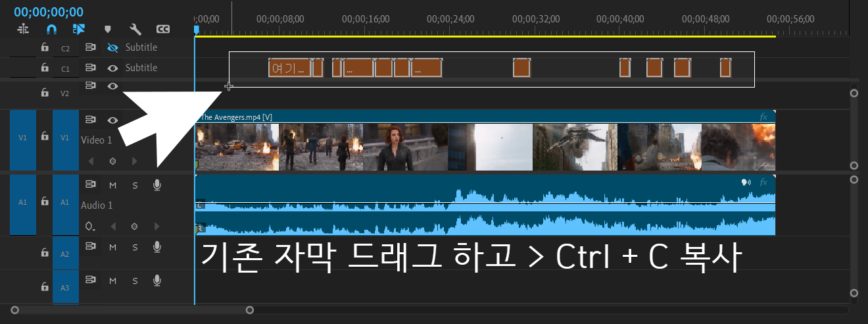
Task: Toggle lock on the V2 track
Action: [x=45, y=93]
